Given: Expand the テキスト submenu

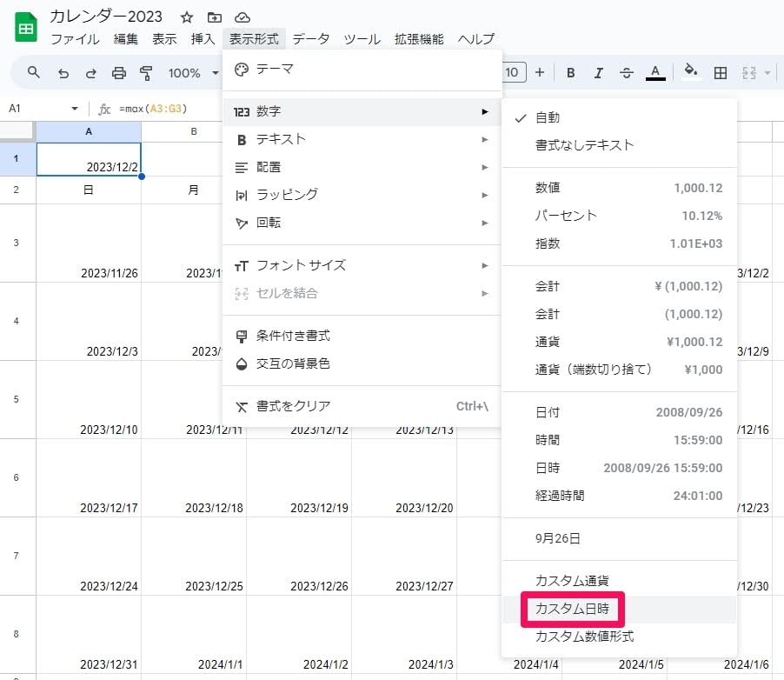Looking at the screenshot, I should click(x=362, y=140).
